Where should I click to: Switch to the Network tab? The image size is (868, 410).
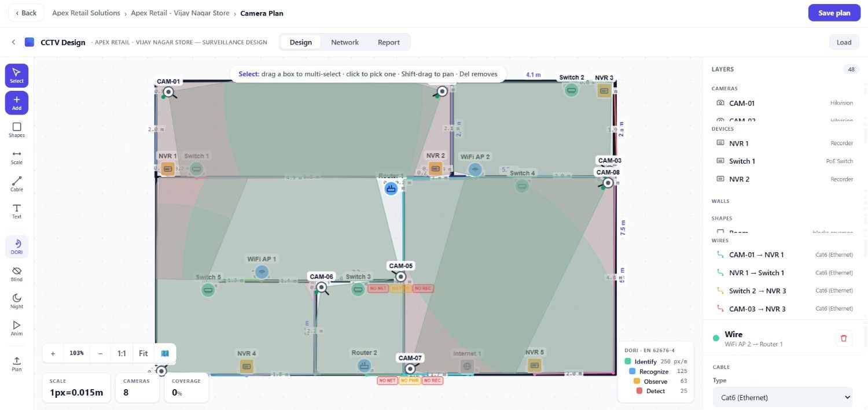[345, 42]
